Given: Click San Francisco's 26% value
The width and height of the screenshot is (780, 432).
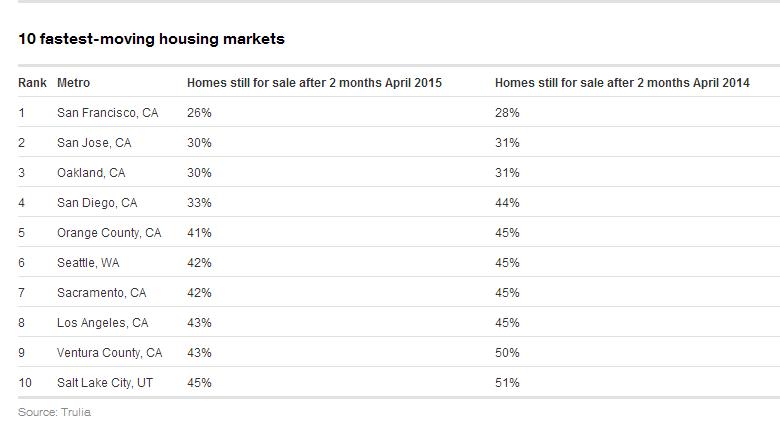Looking at the screenshot, I should [x=199, y=113].
